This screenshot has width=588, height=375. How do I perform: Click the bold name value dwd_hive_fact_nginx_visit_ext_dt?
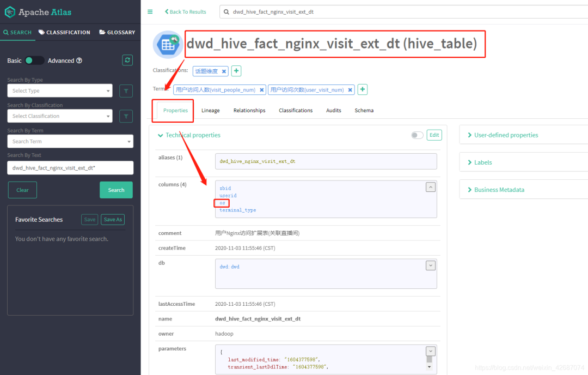(258, 319)
